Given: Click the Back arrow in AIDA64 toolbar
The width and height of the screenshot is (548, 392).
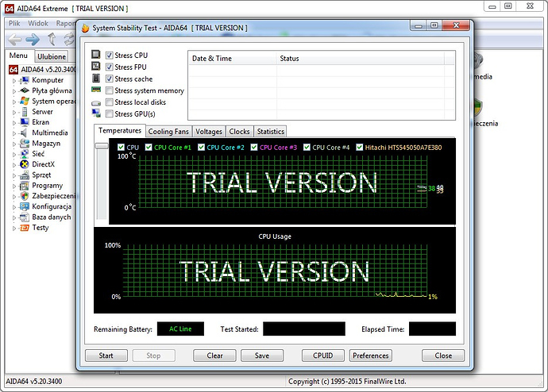Looking at the screenshot, I should tap(14, 40).
